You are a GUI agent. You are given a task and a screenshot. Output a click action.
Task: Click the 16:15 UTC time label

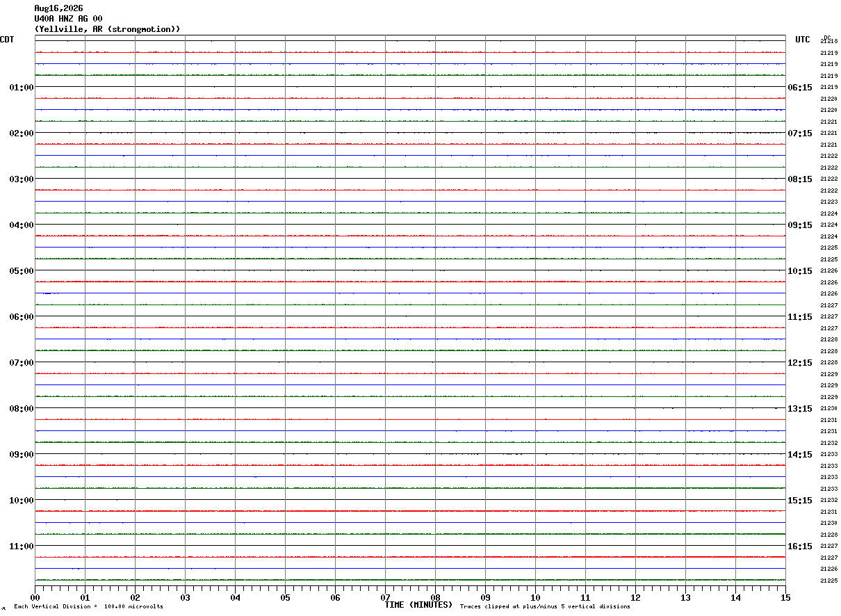click(799, 546)
